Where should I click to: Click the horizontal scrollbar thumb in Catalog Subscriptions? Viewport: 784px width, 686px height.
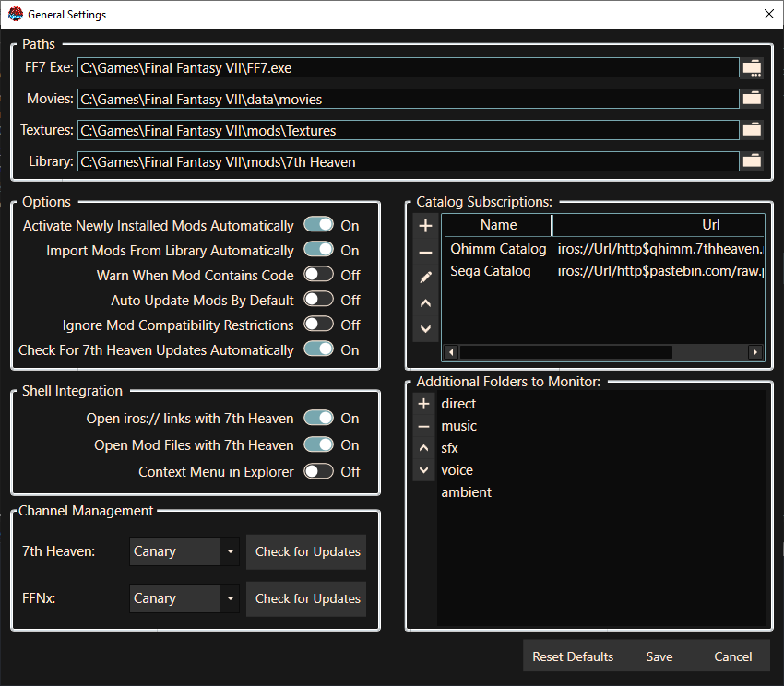[x=566, y=352]
